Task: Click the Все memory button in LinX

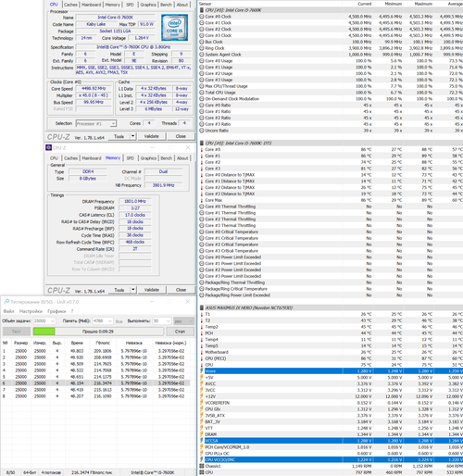Action: (x=119, y=321)
